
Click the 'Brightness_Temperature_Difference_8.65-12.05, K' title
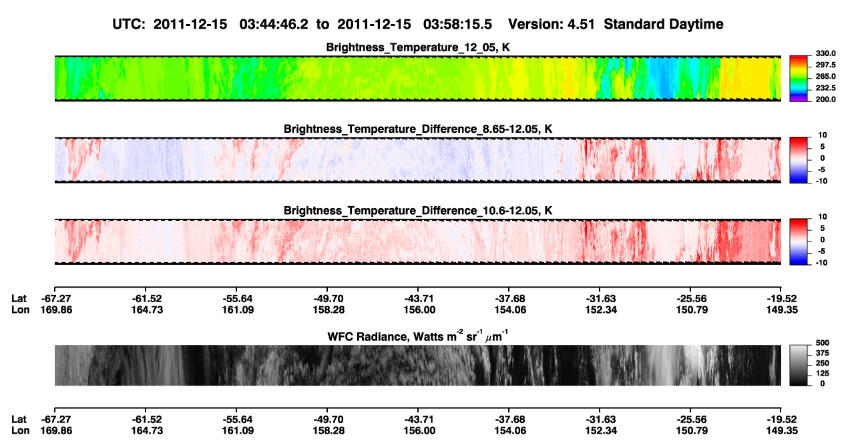418,129
